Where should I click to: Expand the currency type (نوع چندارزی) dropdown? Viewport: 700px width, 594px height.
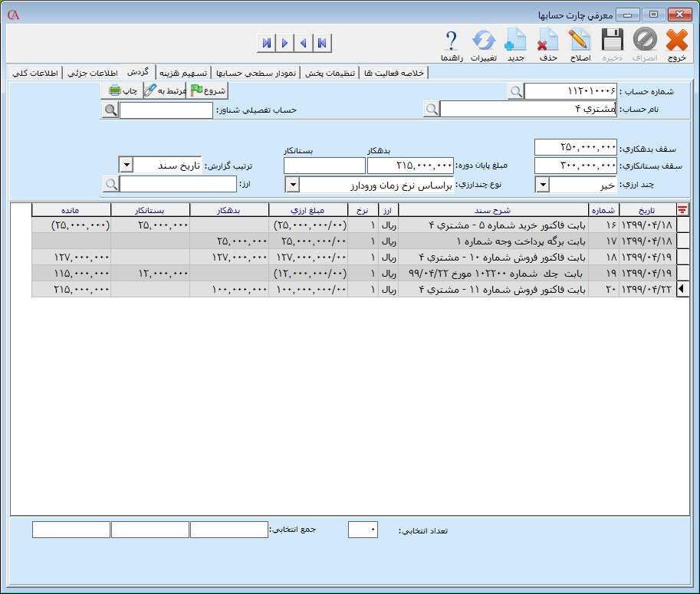click(291, 185)
